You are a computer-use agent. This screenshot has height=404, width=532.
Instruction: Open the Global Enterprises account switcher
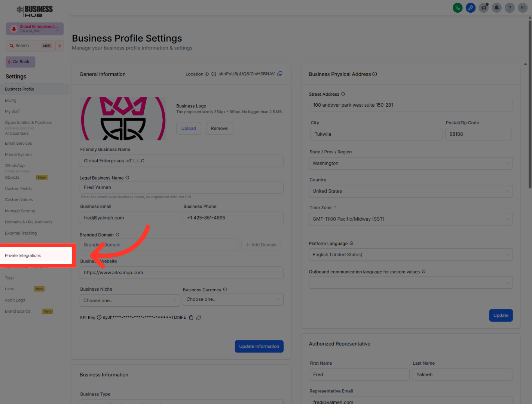coord(34,28)
